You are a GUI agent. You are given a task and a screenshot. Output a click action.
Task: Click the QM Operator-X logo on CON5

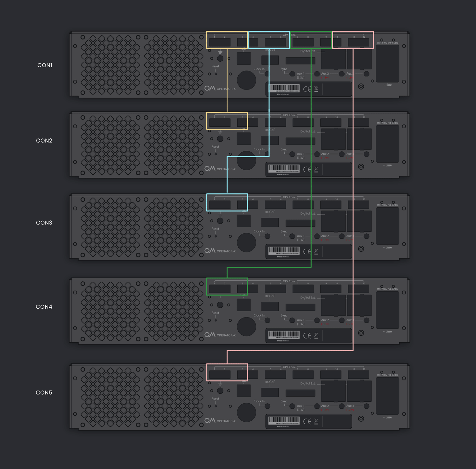click(220, 421)
